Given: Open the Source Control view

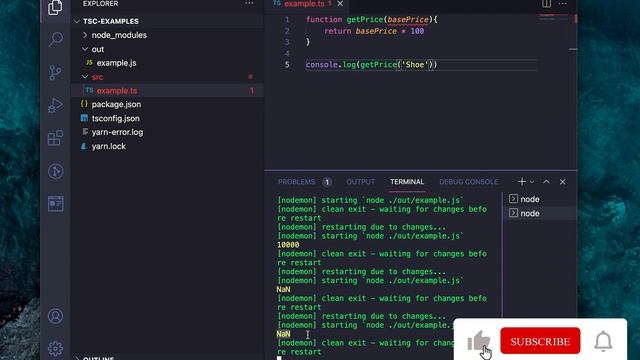Looking at the screenshot, I should click(x=55, y=73).
